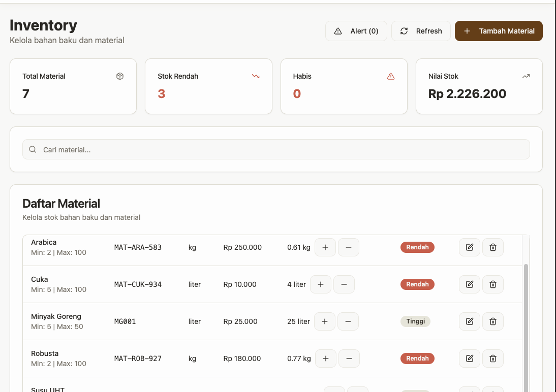This screenshot has height=392, width=556.
Task: Click the price Rp 10.000
Action: point(240,284)
